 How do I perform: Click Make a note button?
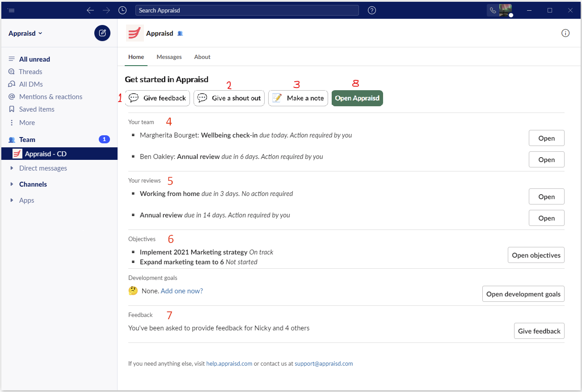click(298, 98)
